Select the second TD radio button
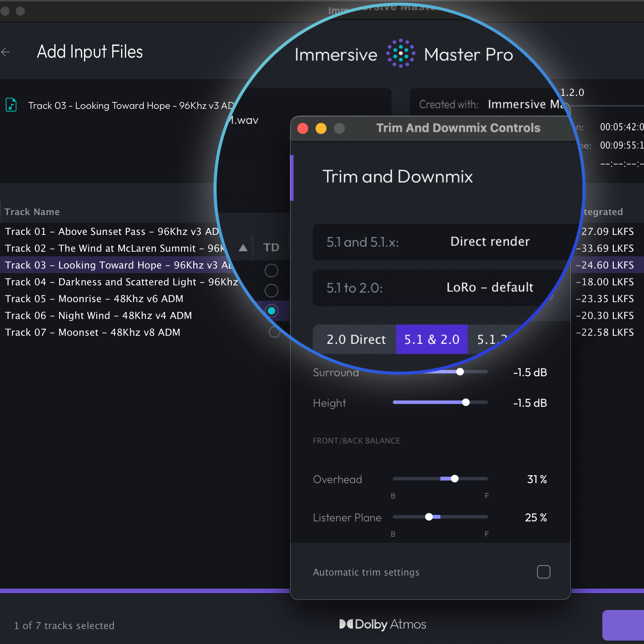Viewport: 644px width, 644px height. click(271, 291)
